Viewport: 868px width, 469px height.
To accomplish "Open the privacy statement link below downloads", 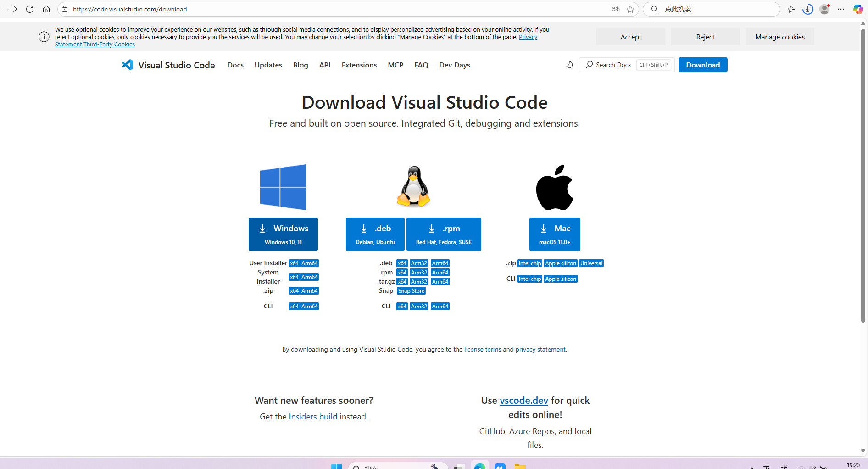I will click(x=540, y=350).
